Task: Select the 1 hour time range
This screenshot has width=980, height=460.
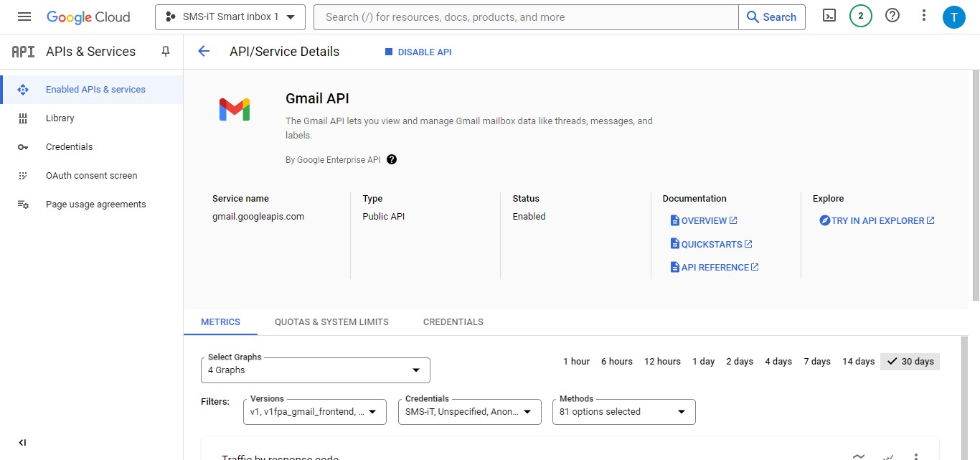Action: point(576,361)
